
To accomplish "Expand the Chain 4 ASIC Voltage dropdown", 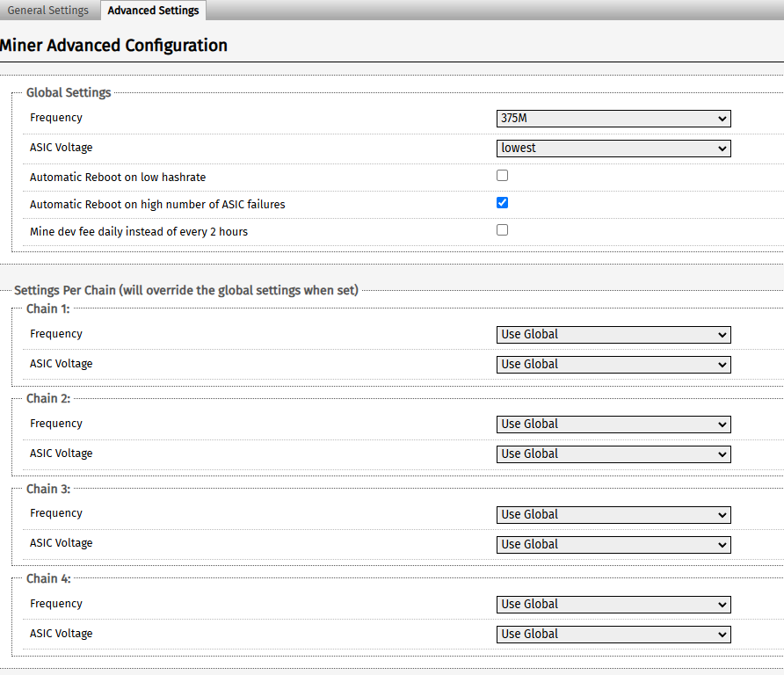I will pos(613,635).
